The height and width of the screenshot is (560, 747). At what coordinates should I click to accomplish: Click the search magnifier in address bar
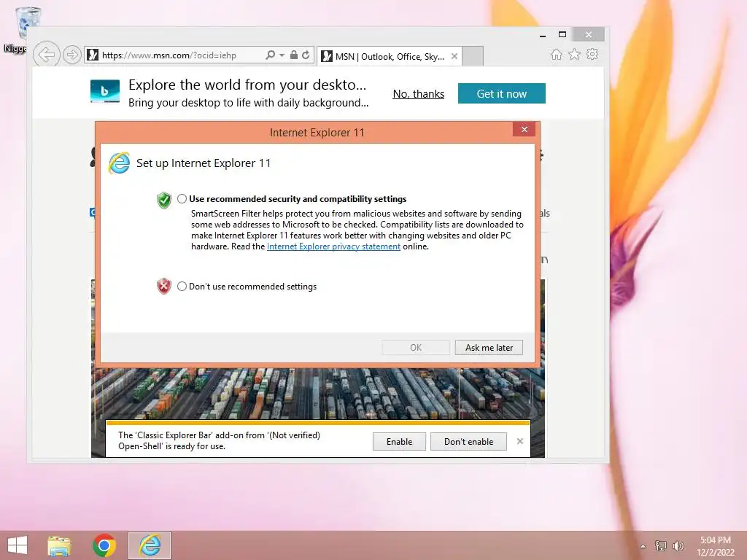(x=270, y=55)
